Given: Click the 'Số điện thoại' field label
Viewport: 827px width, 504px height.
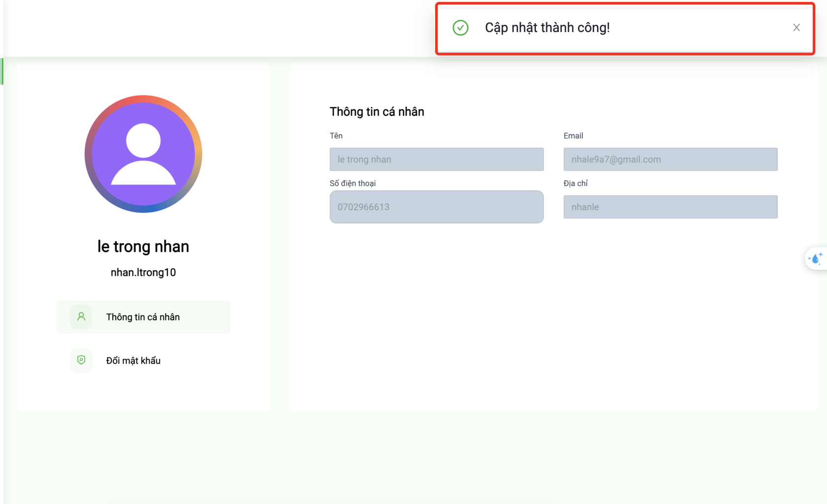Looking at the screenshot, I should click(x=352, y=183).
